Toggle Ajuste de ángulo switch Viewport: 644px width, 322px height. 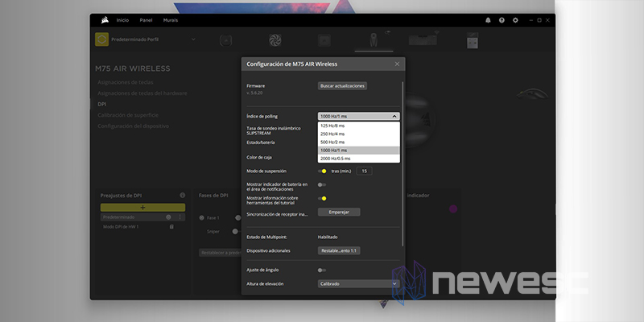(x=322, y=270)
